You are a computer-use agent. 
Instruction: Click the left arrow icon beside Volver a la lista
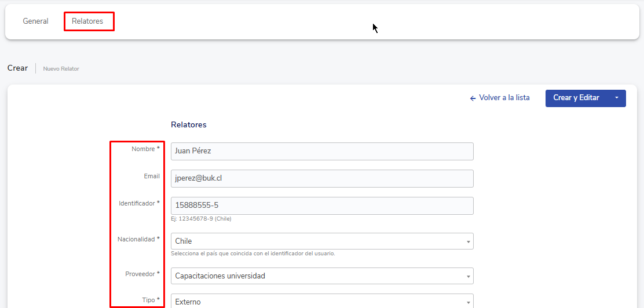point(473,98)
